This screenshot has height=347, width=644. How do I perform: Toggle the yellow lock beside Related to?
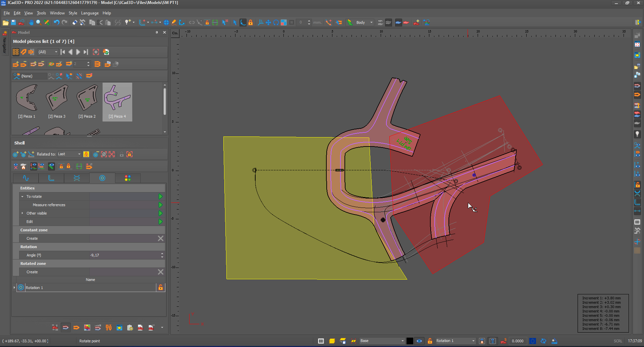(86, 154)
